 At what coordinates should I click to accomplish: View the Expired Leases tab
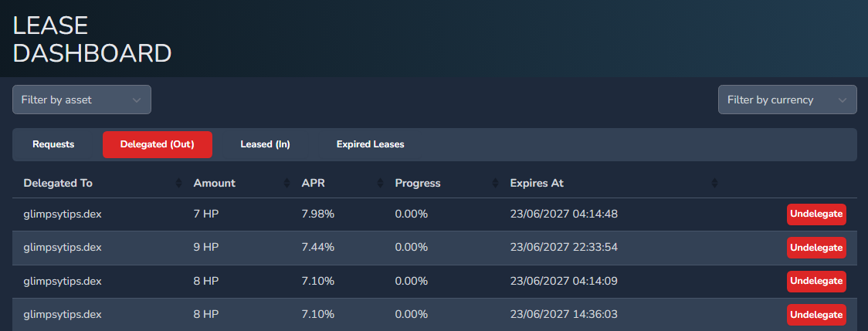pyautogui.click(x=370, y=144)
